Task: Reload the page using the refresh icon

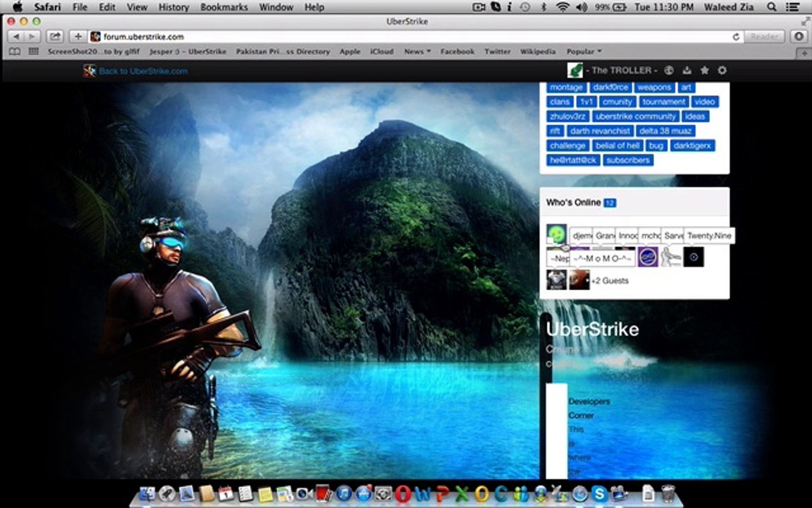Action: (735, 37)
